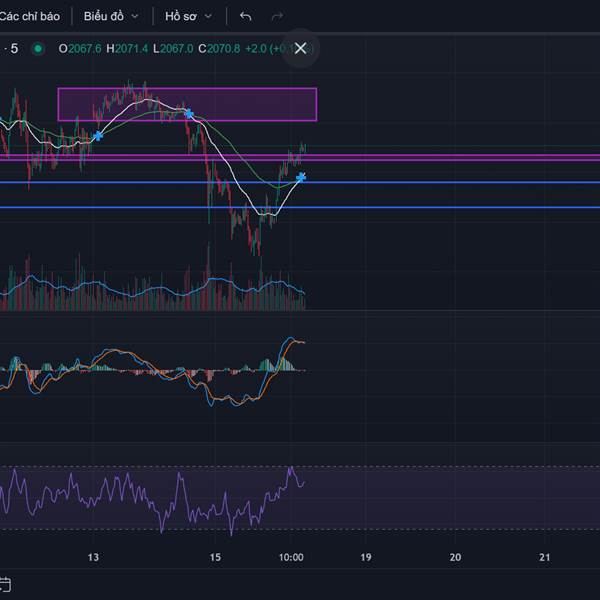This screenshot has width=600, height=600.
Task: Open the go-to-date calendar icon
Action: pyautogui.click(x=4, y=583)
